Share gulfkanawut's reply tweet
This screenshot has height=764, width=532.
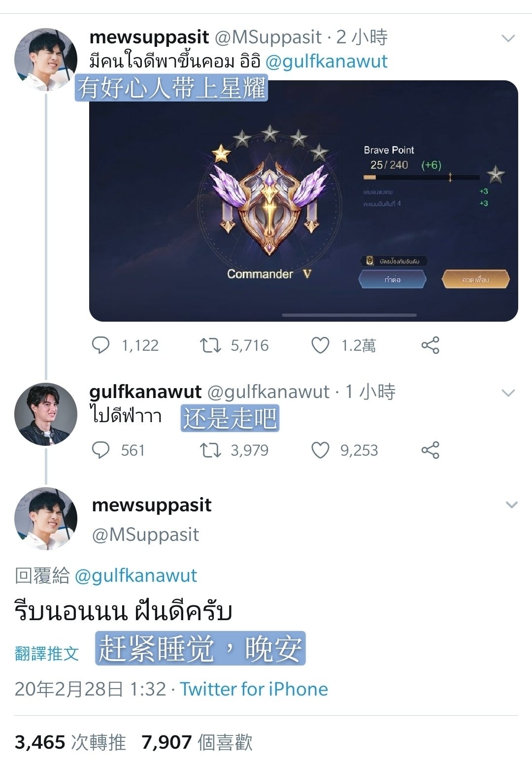pyautogui.click(x=430, y=450)
